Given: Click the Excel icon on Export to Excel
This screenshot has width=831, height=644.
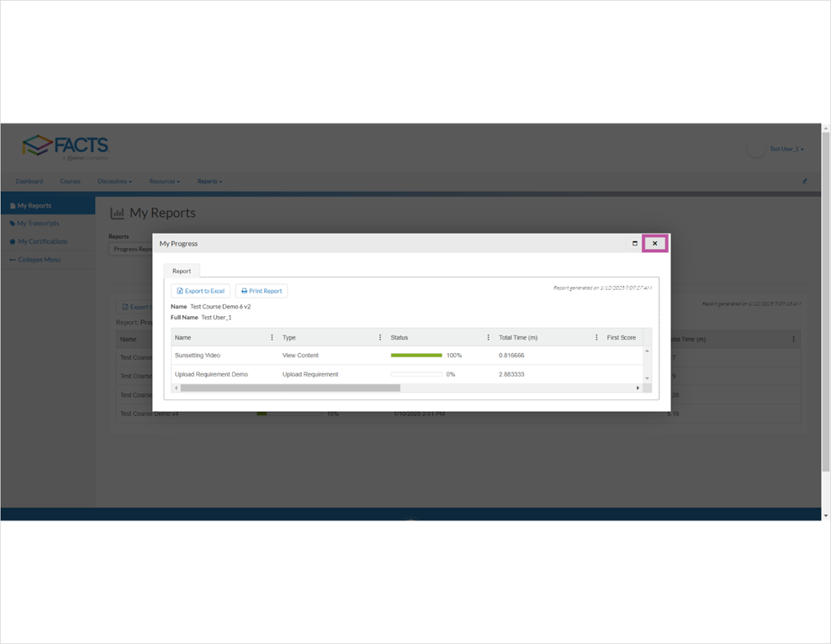Looking at the screenshot, I should pos(179,290).
